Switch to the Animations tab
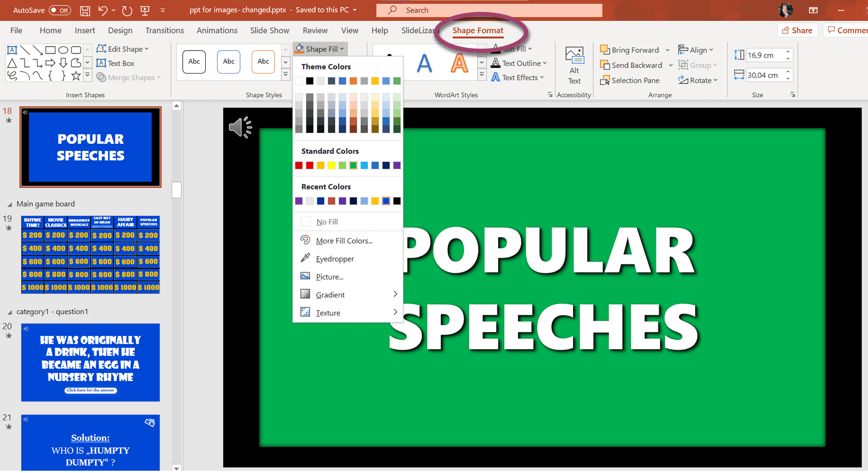 click(x=217, y=30)
